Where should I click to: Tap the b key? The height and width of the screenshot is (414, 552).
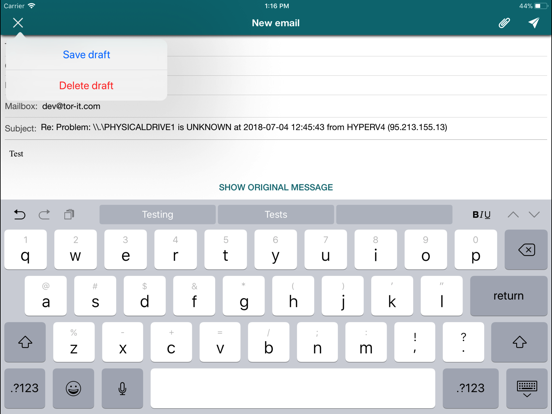pos(269,342)
